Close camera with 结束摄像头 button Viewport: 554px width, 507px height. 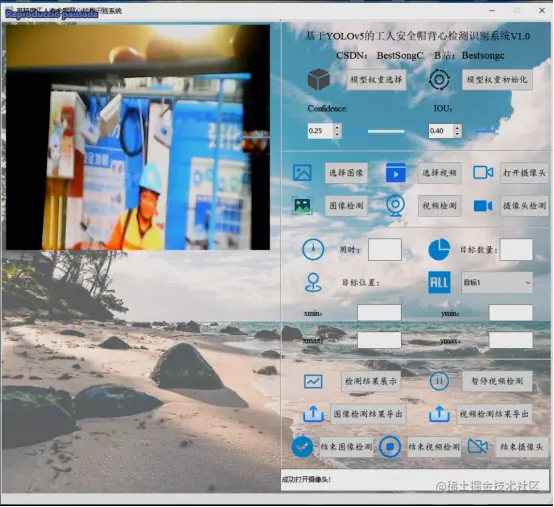pyautogui.click(x=521, y=447)
